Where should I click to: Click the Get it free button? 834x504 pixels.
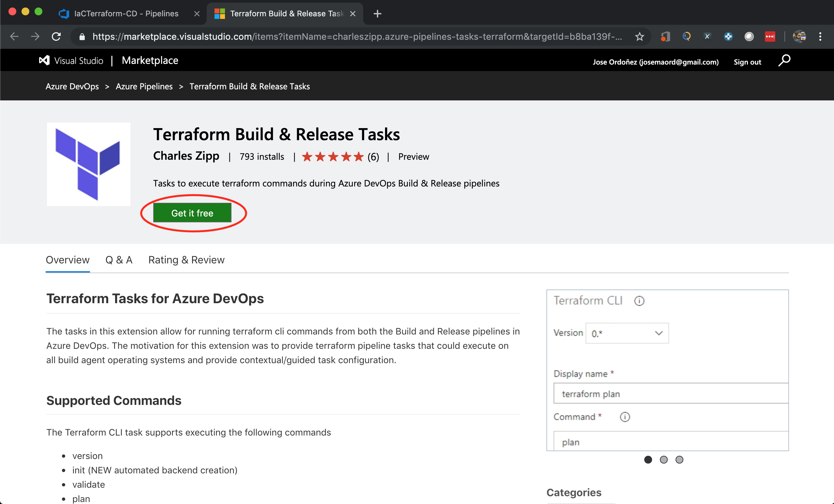coord(192,213)
